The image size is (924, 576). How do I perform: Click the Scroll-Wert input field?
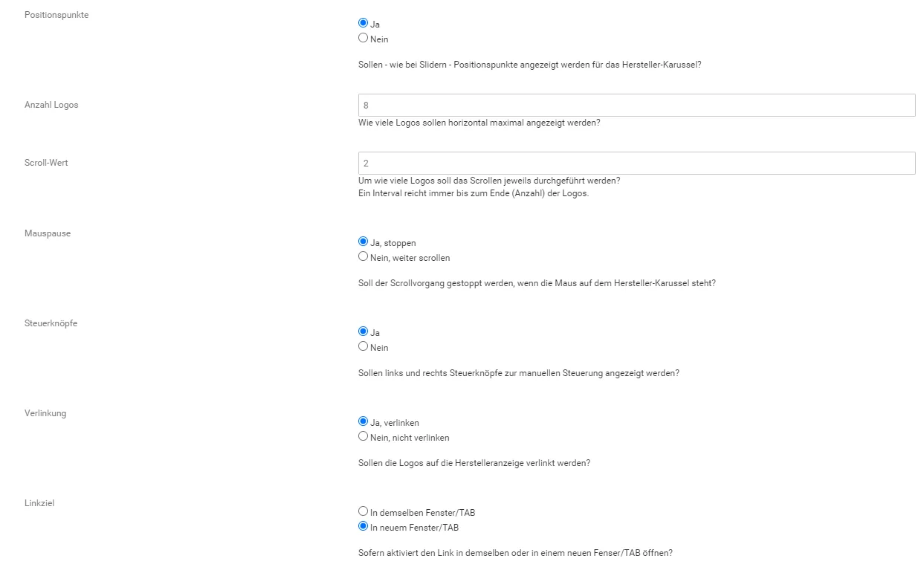click(x=636, y=164)
